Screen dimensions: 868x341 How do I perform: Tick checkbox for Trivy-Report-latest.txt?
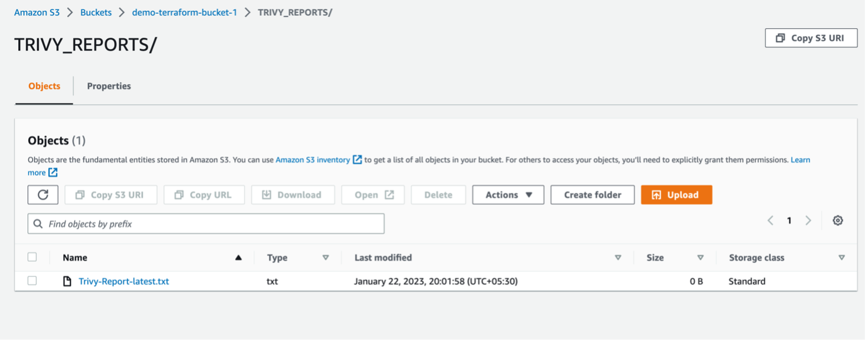point(32,281)
